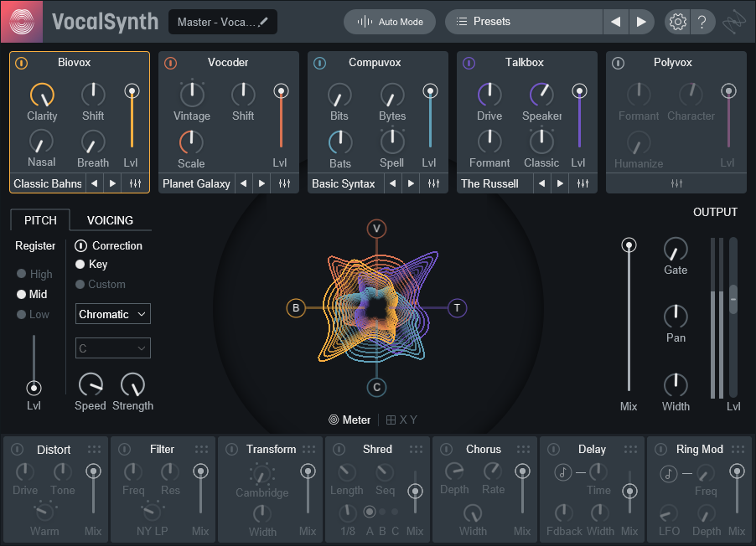This screenshot has width=756, height=546.
Task: Toggle pitch Correction power button
Action: tap(80, 245)
